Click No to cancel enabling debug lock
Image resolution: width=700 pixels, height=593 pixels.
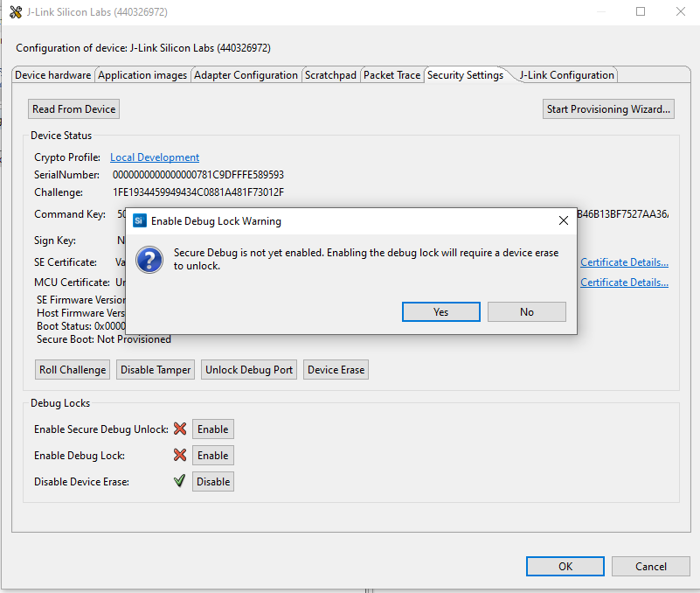(526, 311)
